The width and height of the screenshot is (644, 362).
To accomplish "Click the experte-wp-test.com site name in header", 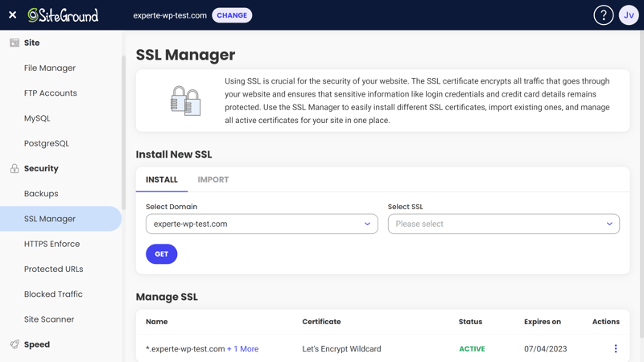I will [170, 15].
